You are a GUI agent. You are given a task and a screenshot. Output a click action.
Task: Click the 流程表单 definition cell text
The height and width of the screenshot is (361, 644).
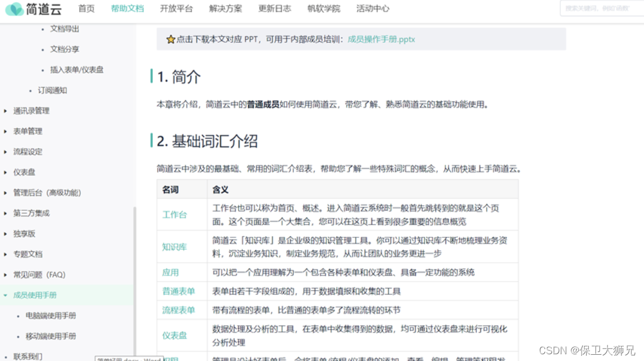click(x=306, y=310)
